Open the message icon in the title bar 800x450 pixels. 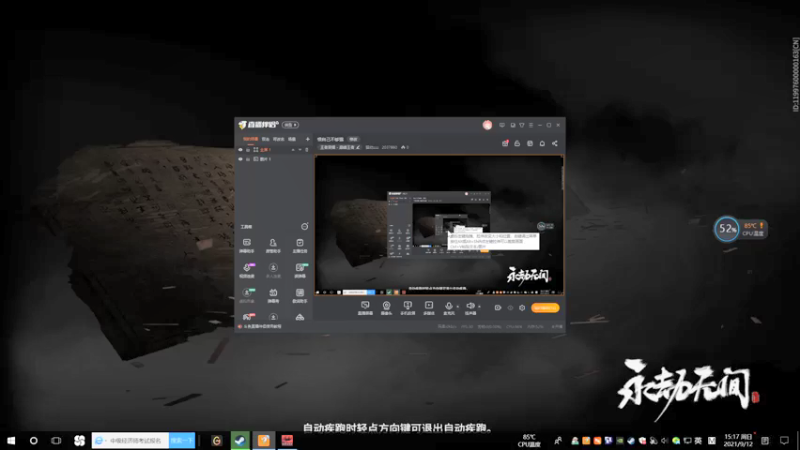502,125
